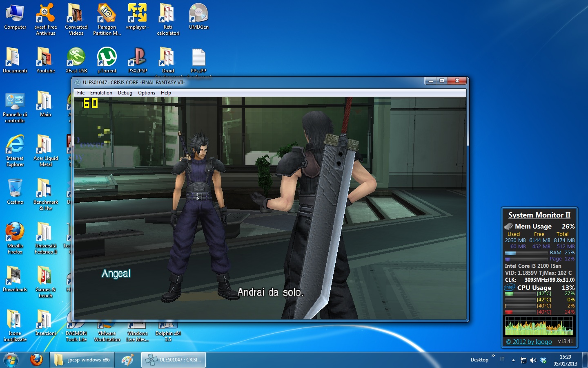
Task: Open the vmplayer desktop shortcut
Action: click(137, 14)
